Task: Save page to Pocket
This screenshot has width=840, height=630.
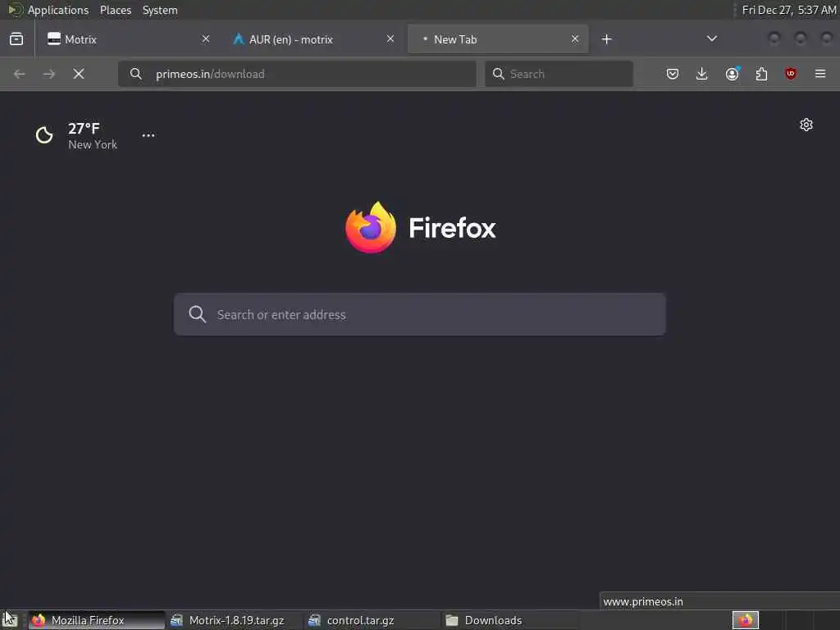Action: 673,74
